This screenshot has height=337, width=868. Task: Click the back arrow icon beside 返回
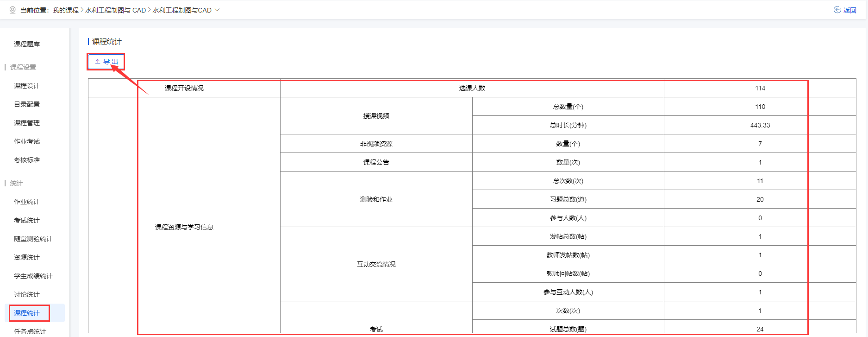pos(837,10)
